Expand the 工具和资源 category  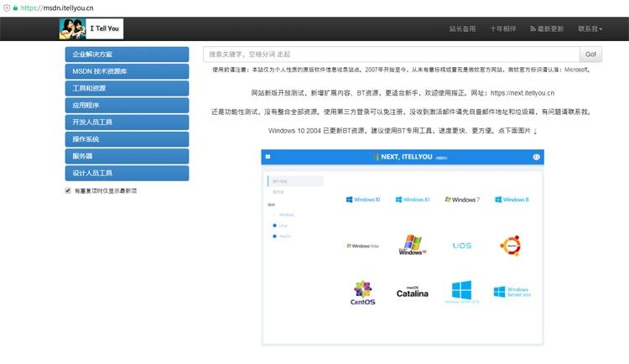click(x=127, y=88)
